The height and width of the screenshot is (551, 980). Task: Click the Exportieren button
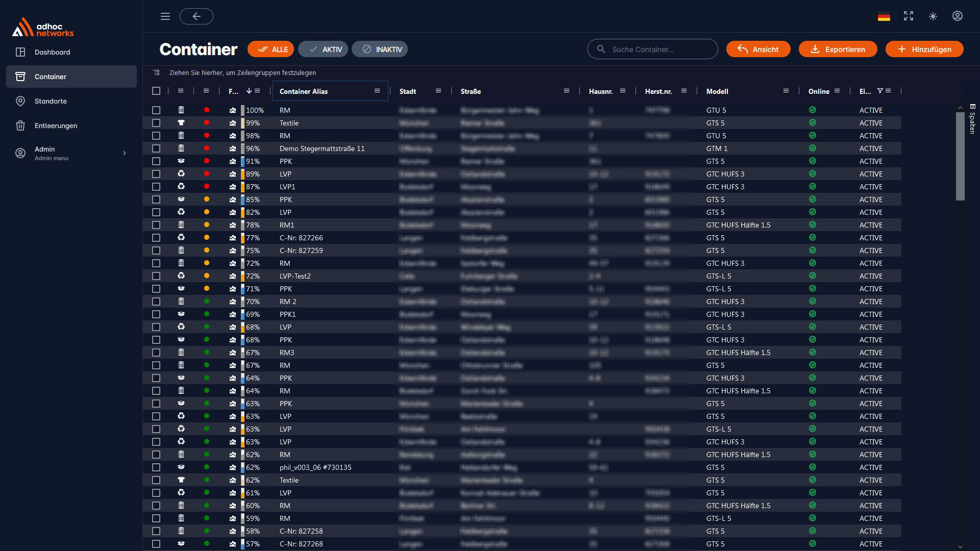(838, 49)
